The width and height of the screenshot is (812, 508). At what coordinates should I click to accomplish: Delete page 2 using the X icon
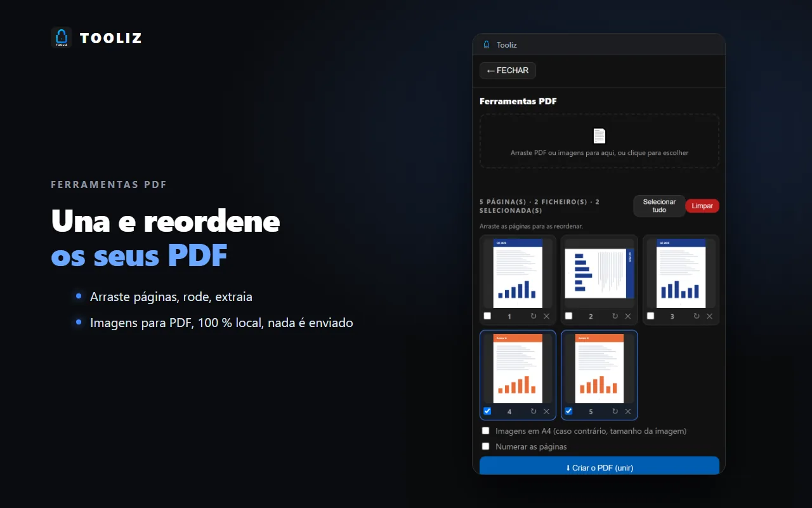tap(628, 316)
